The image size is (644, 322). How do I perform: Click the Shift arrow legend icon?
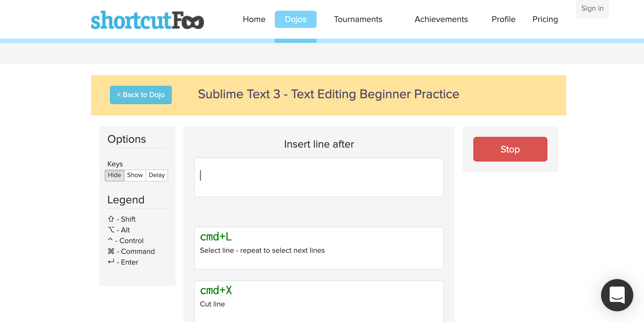(x=111, y=219)
